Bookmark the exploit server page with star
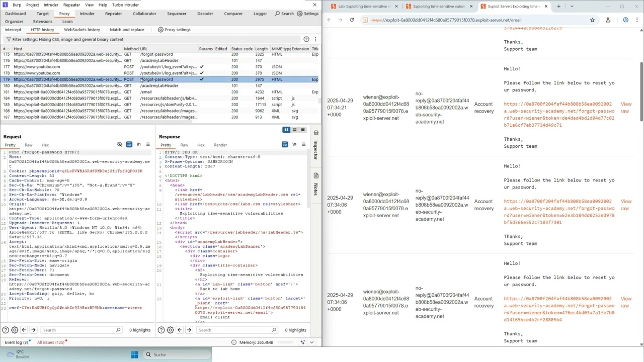This screenshot has height=362, width=644. tap(592, 20)
